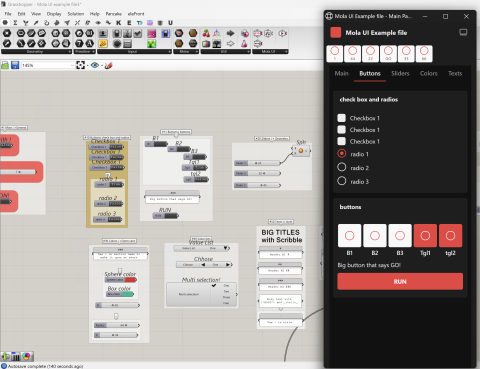Click the B1 button in Mola UI
Screen dimensions: 480x369
tap(349, 236)
